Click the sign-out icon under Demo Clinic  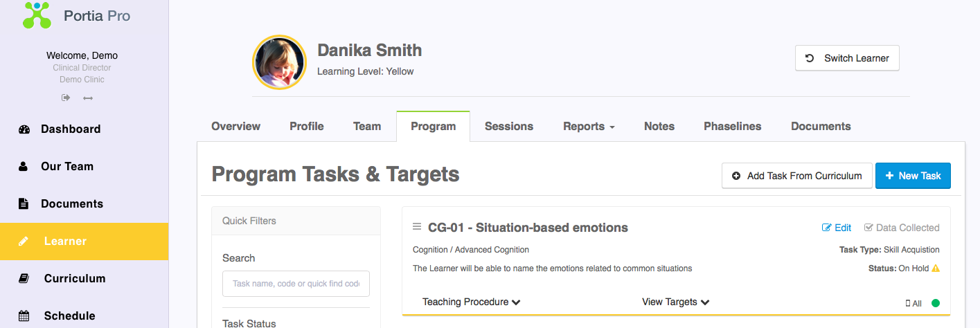(x=66, y=98)
